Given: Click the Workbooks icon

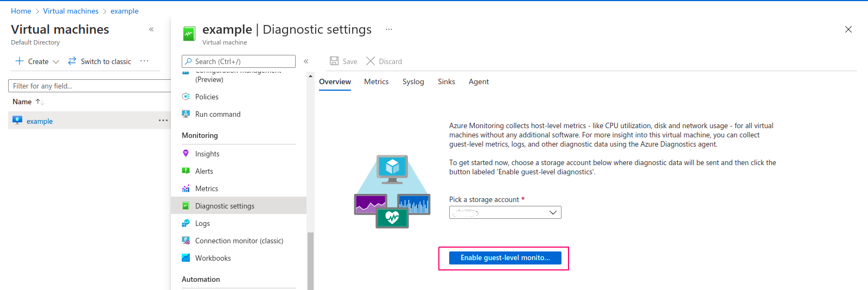Looking at the screenshot, I should tap(186, 258).
